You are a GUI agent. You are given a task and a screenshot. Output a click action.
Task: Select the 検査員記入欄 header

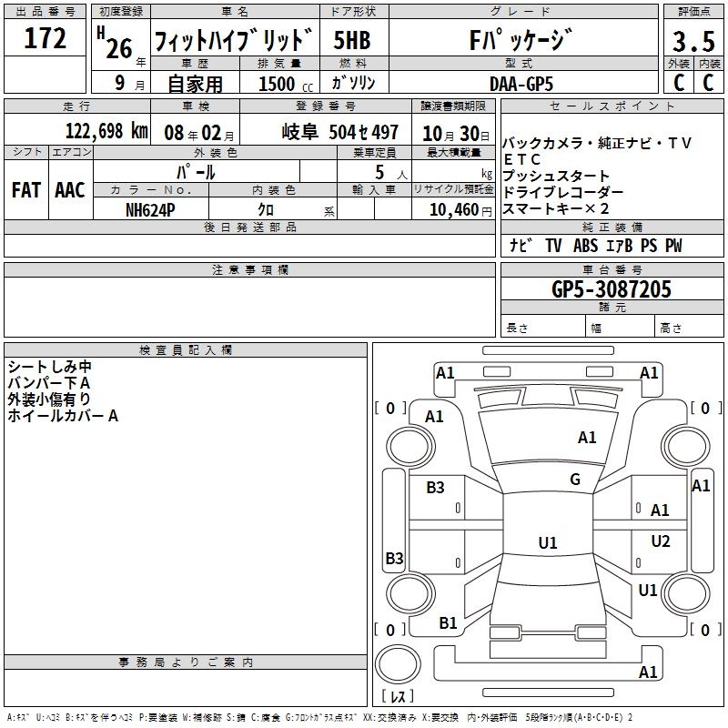click(x=186, y=350)
